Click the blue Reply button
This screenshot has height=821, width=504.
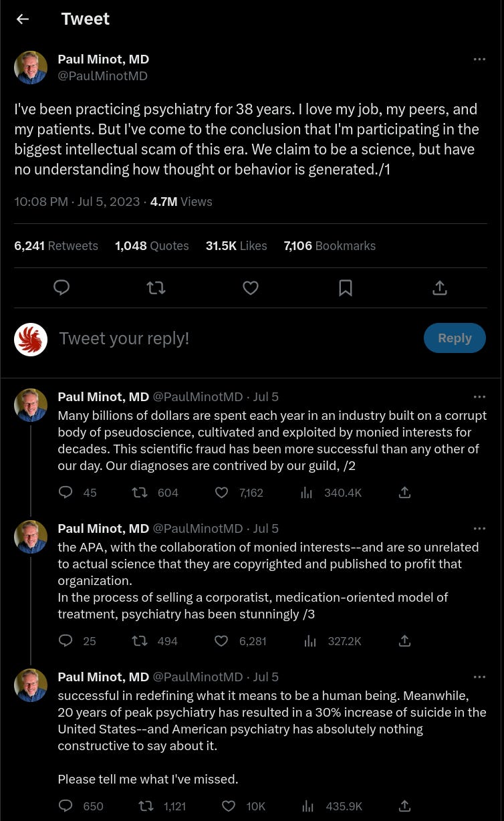[455, 338]
